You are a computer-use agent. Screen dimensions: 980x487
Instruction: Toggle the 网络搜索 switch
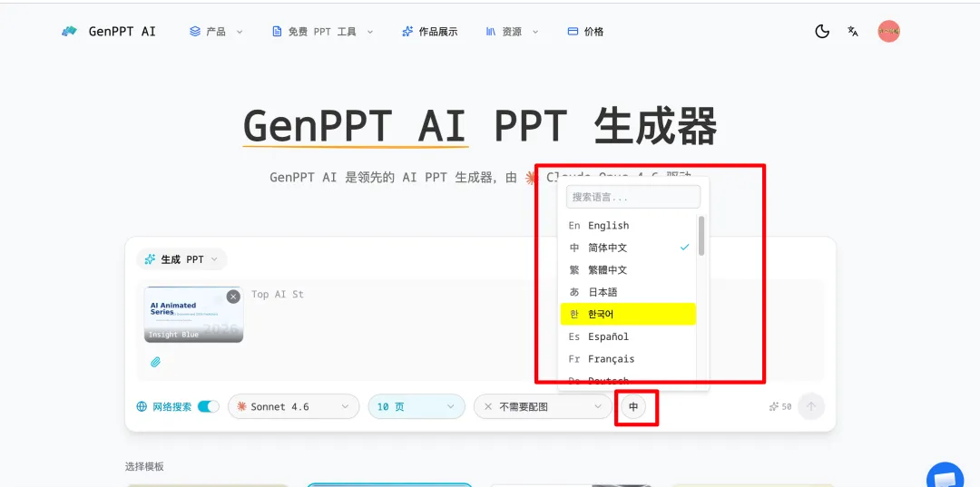pos(208,406)
